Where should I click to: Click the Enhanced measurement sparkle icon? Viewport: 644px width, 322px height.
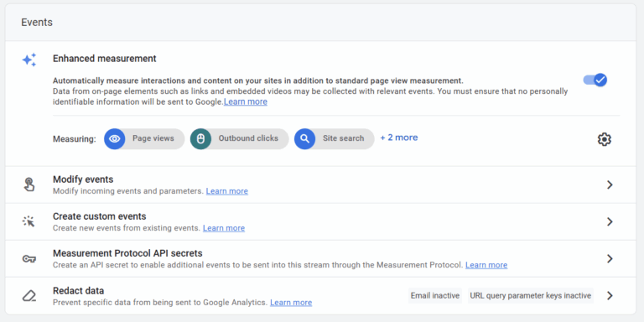pos(29,60)
